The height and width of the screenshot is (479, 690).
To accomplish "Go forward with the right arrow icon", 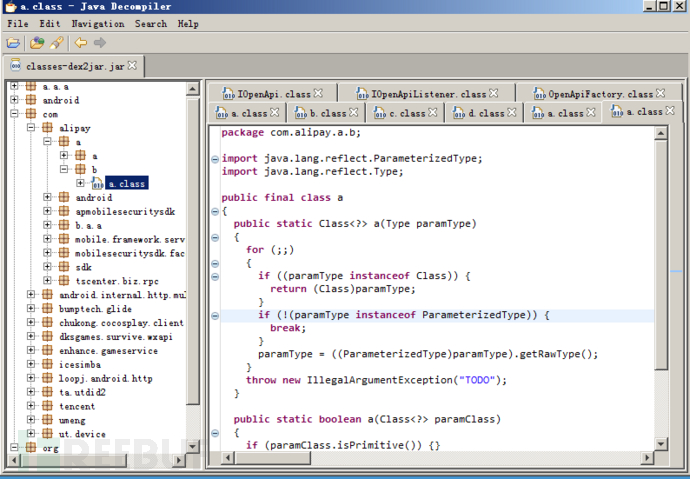I will pyautogui.click(x=100, y=43).
